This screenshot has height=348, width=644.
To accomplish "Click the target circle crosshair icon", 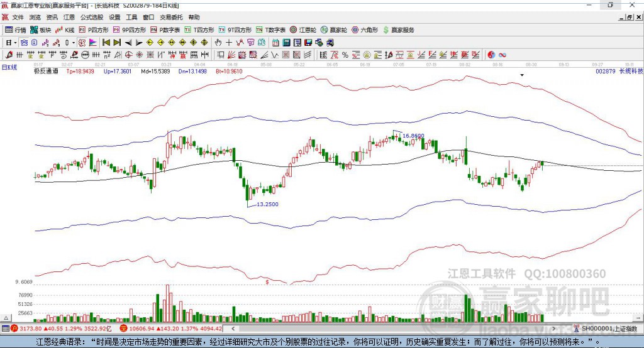I will [x=128, y=55].
